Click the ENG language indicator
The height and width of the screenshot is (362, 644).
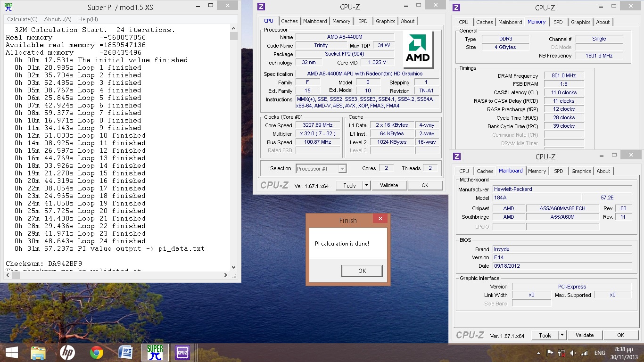[600, 353]
